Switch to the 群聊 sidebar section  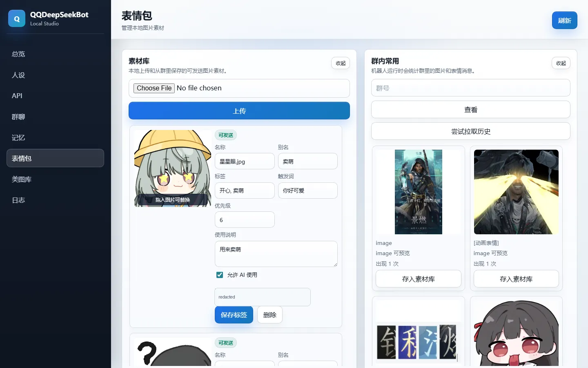point(55,117)
